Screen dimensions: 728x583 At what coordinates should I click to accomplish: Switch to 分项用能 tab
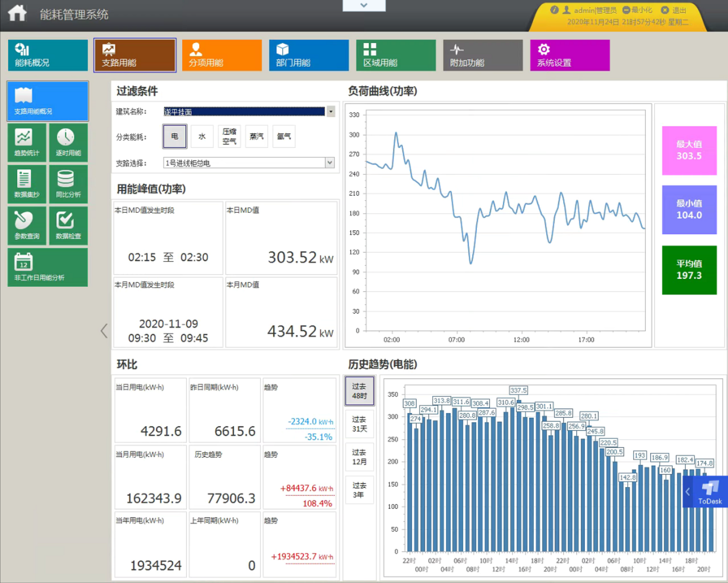point(222,55)
